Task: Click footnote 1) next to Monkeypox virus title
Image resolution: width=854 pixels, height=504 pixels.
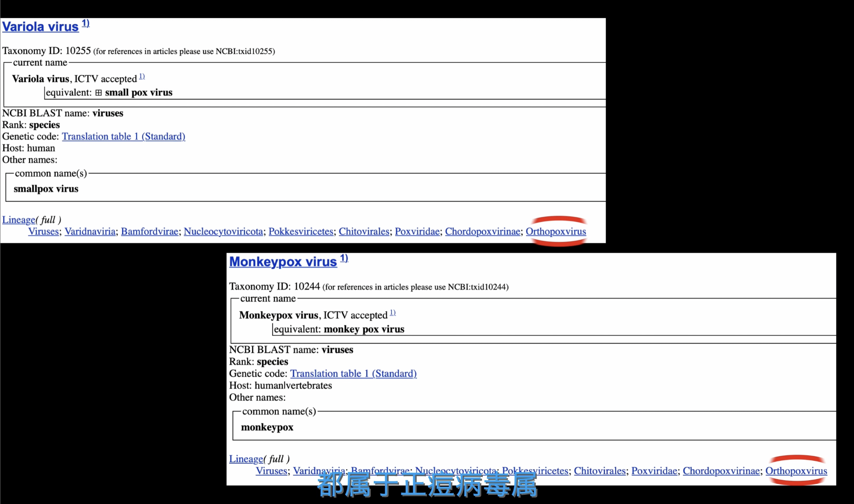Action: coord(344,258)
